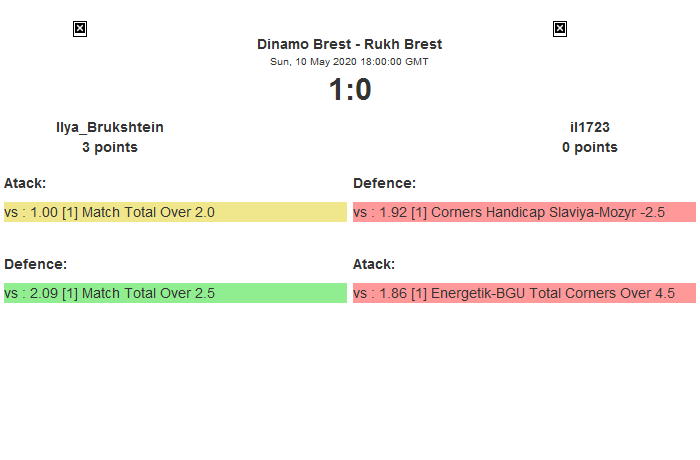This screenshot has width=700, height=460.
Task: Click the 3 points result label
Action: [x=110, y=147]
